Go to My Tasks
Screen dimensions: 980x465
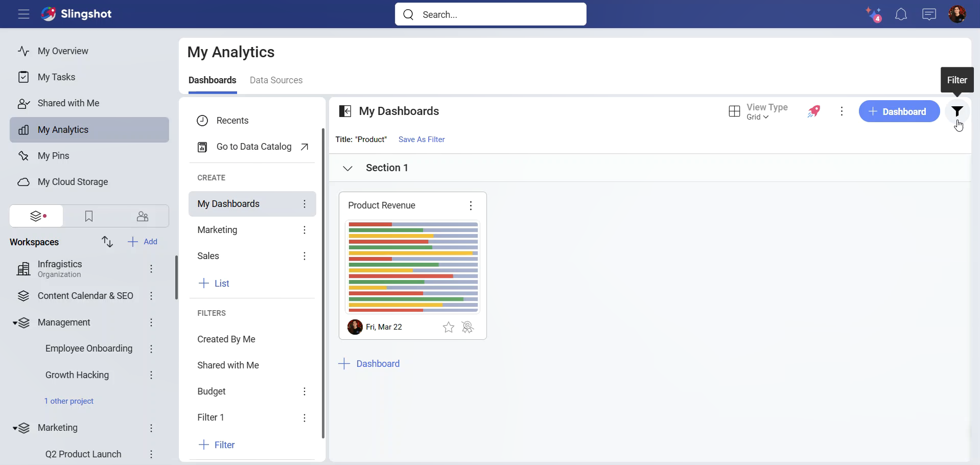89,77
